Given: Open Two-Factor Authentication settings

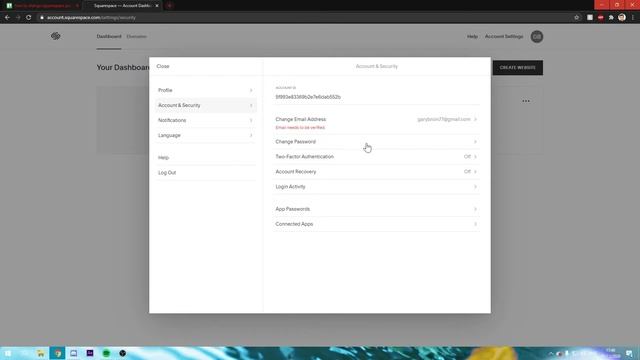Looking at the screenshot, I should click(376, 157).
